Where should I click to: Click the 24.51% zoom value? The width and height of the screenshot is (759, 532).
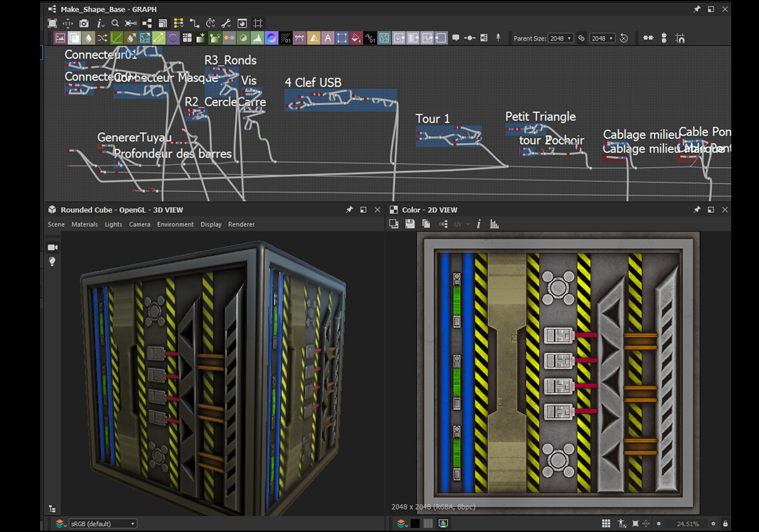point(688,524)
